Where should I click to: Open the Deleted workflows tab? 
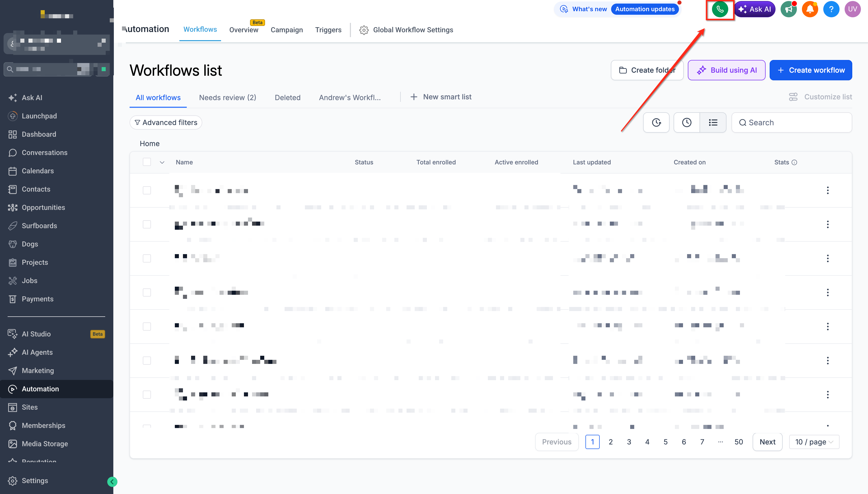coord(288,98)
